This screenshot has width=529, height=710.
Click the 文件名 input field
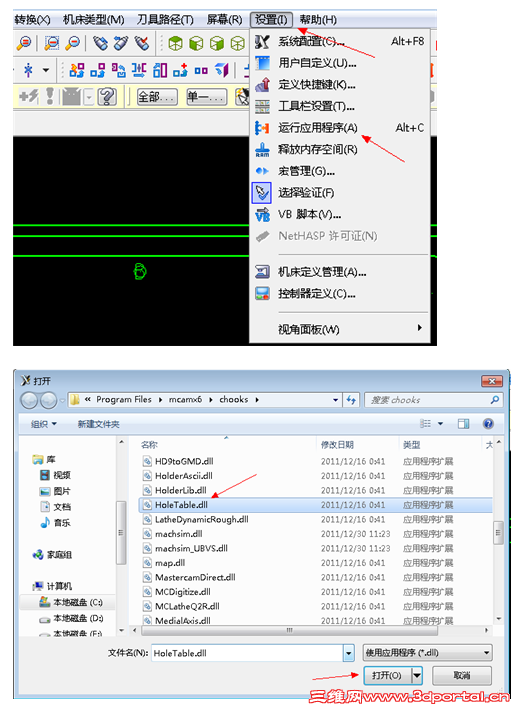tap(247, 653)
